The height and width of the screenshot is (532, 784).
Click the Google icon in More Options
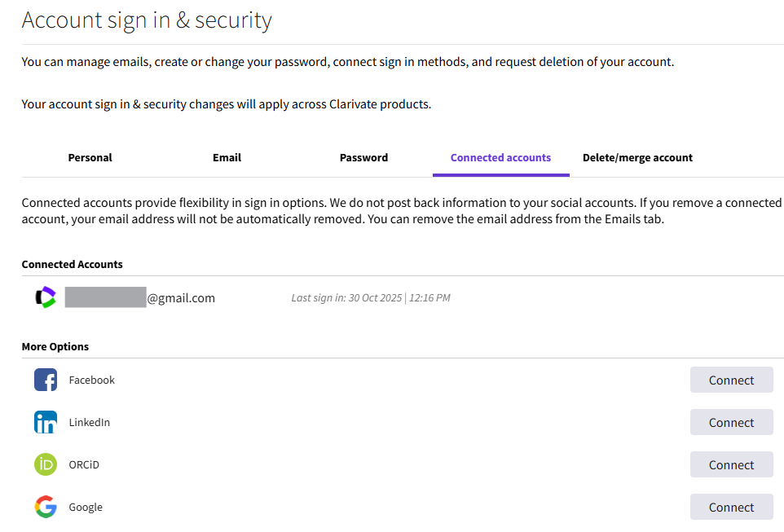pyautogui.click(x=46, y=507)
